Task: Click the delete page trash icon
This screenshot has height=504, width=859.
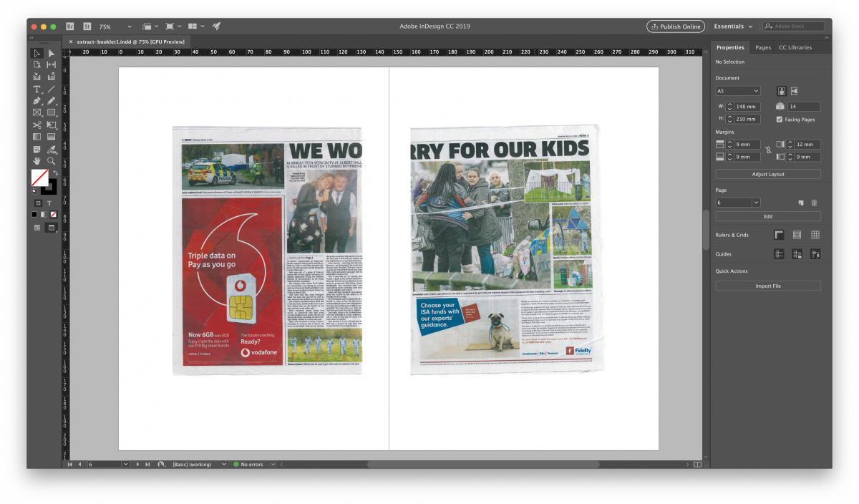Action: pyautogui.click(x=814, y=203)
